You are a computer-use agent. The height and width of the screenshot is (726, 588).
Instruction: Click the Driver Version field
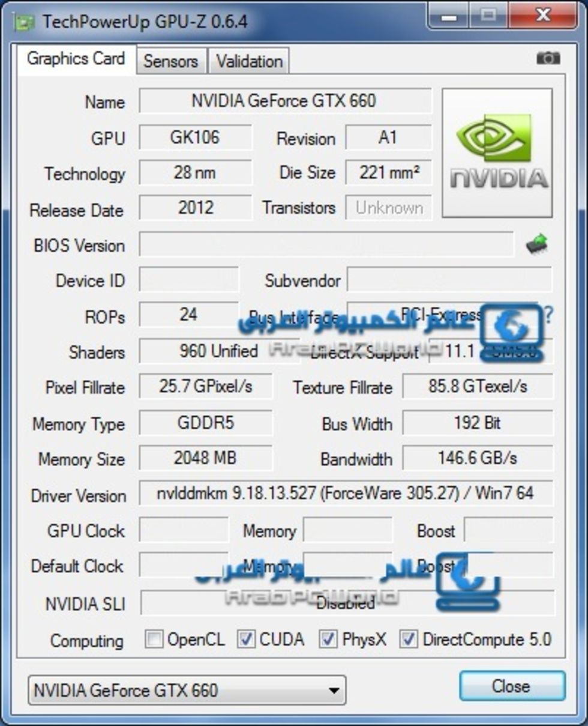(x=346, y=494)
